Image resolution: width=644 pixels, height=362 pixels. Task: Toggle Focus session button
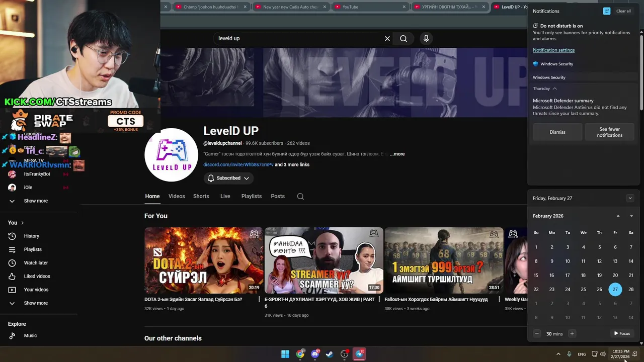tap(622, 333)
